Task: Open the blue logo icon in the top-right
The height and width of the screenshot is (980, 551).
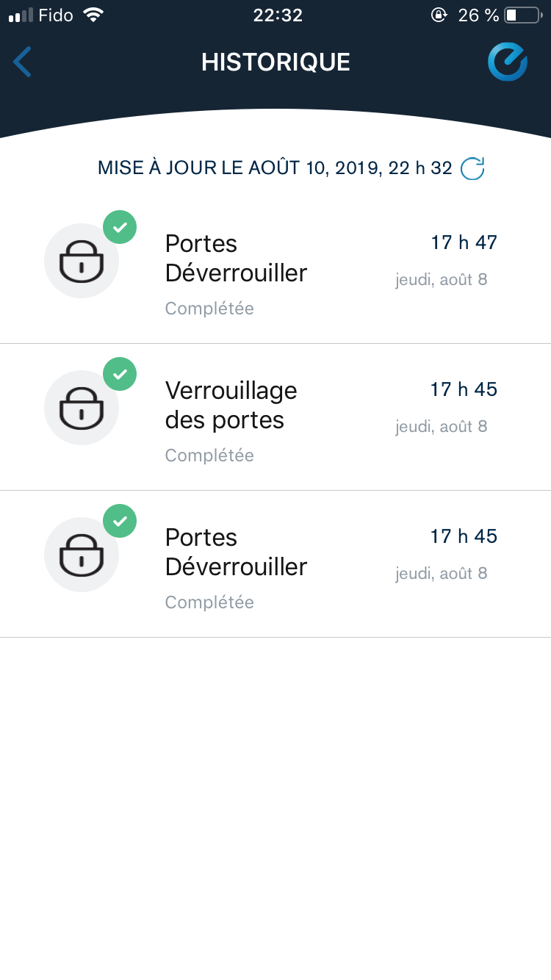Action: tap(508, 62)
